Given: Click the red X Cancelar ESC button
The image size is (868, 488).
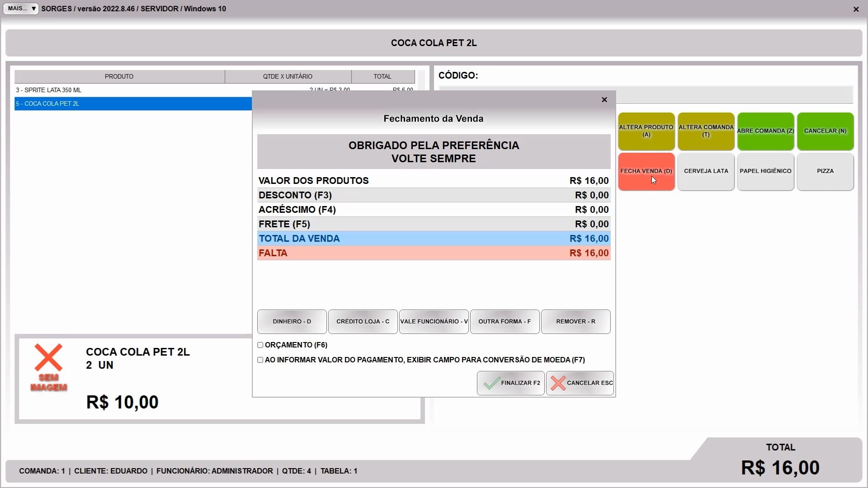Looking at the screenshot, I should (x=580, y=383).
